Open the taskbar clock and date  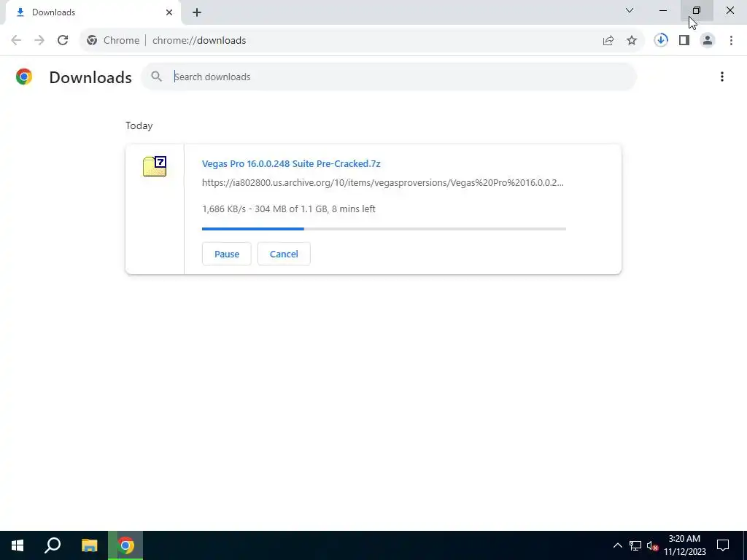[x=684, y=545]
